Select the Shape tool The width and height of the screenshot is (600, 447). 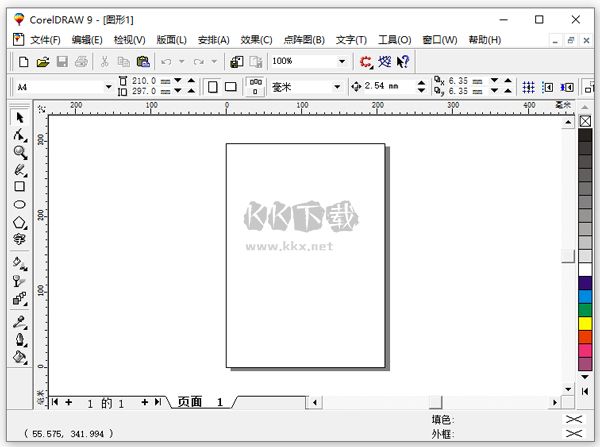(x=20, y=135)
